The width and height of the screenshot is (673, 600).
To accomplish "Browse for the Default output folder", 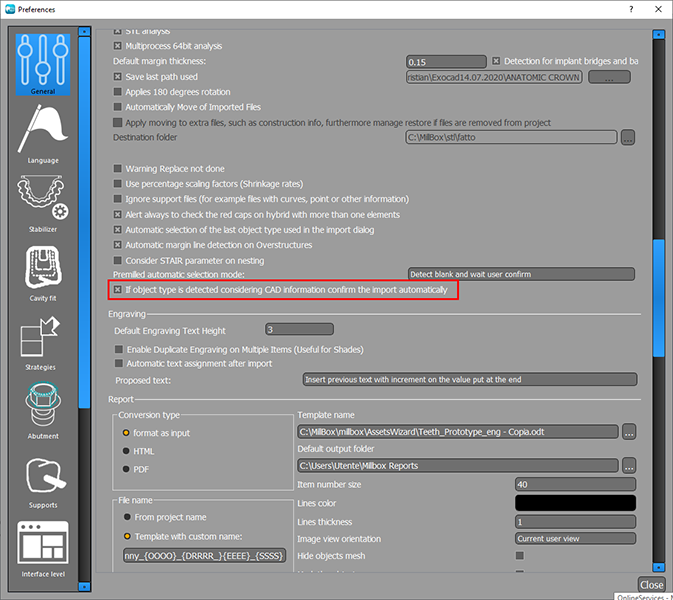I will (629, 465).
